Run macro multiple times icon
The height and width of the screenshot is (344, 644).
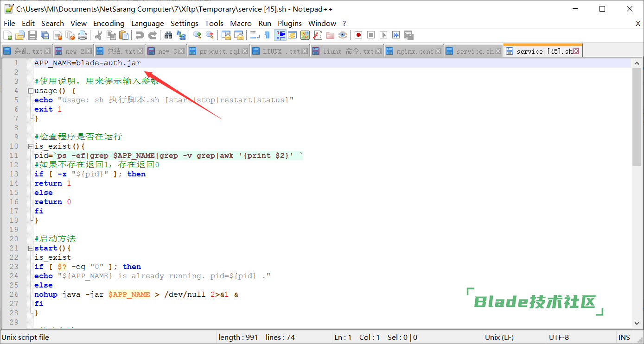[x=396, y=35]
